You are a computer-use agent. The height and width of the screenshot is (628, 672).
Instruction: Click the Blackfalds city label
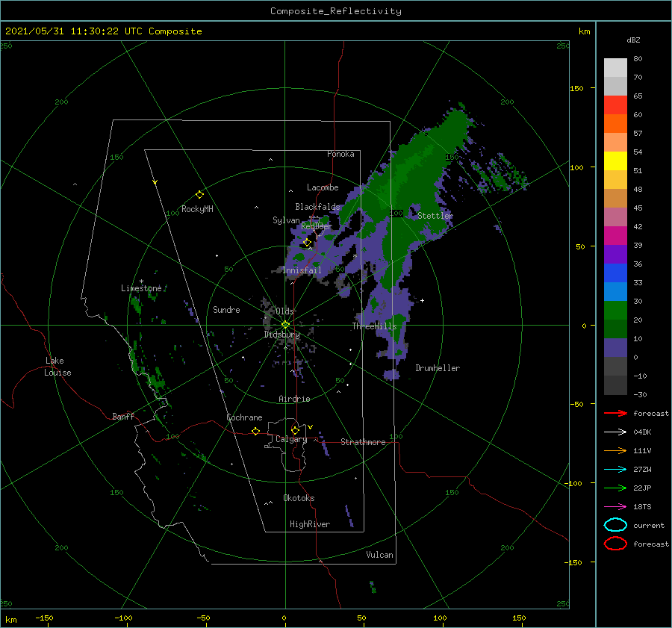pos(317,207)
